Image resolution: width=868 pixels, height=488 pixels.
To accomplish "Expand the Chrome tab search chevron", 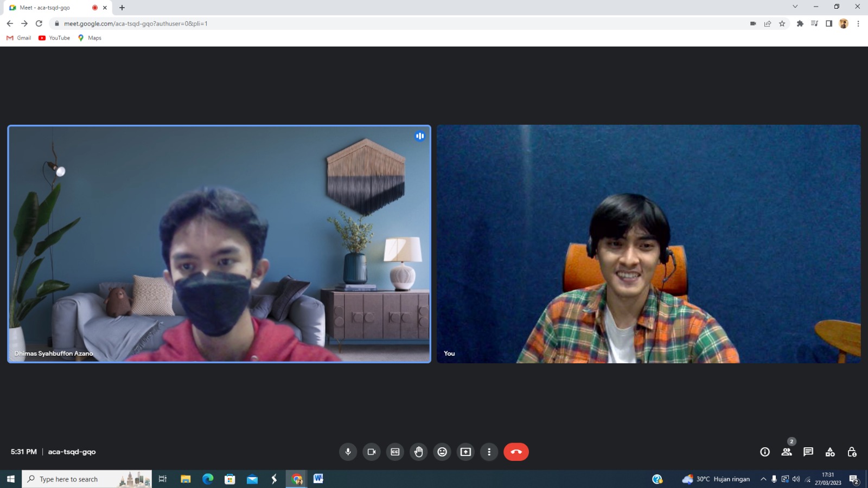I will [x=795, y=7].
